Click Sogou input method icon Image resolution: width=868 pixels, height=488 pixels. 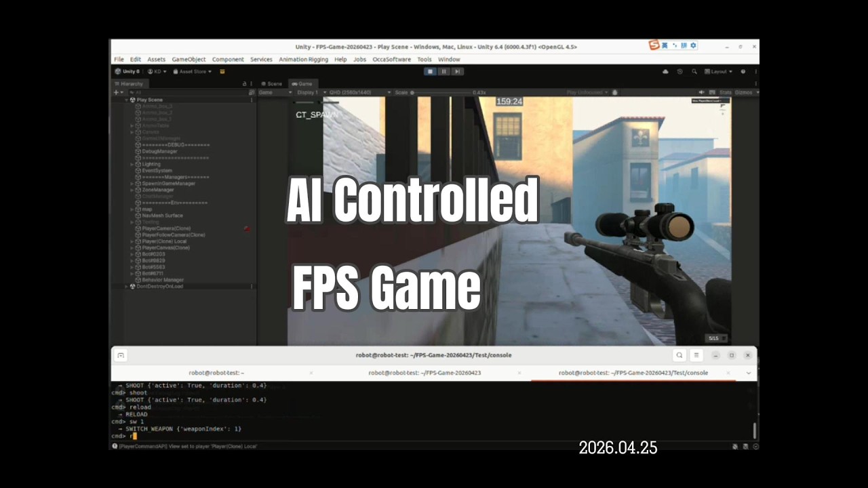pos(654,45)
